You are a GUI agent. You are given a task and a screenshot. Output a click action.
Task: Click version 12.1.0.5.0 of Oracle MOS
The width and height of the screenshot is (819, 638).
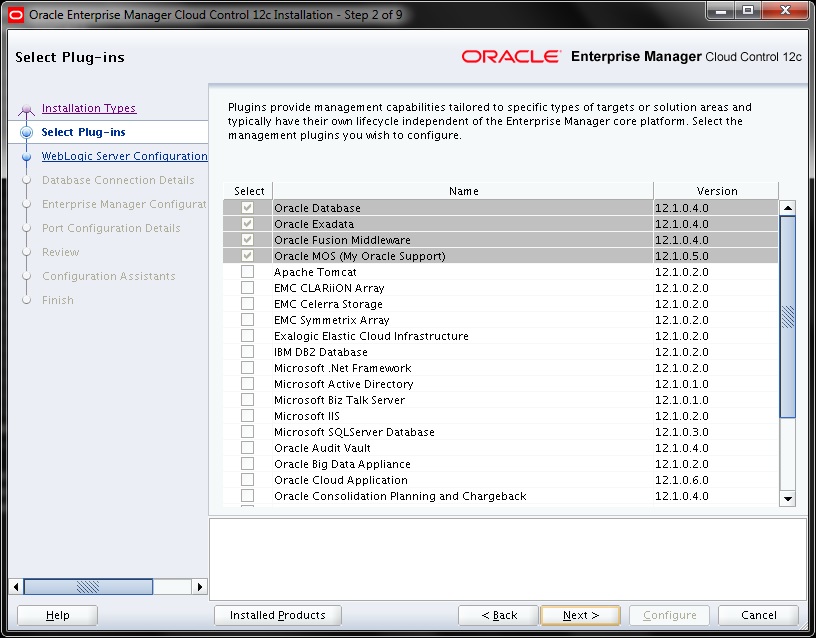(x=682, y=257)
